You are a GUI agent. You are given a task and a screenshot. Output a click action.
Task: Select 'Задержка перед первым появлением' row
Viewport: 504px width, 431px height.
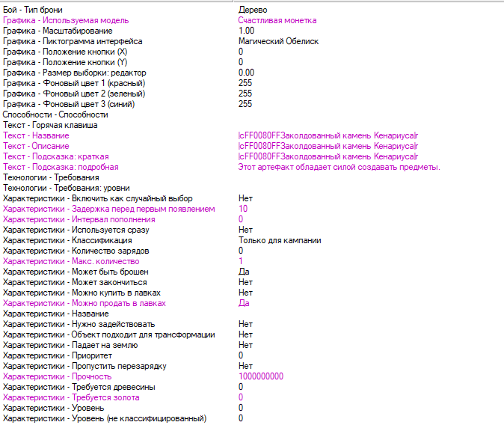coord(109,209)
